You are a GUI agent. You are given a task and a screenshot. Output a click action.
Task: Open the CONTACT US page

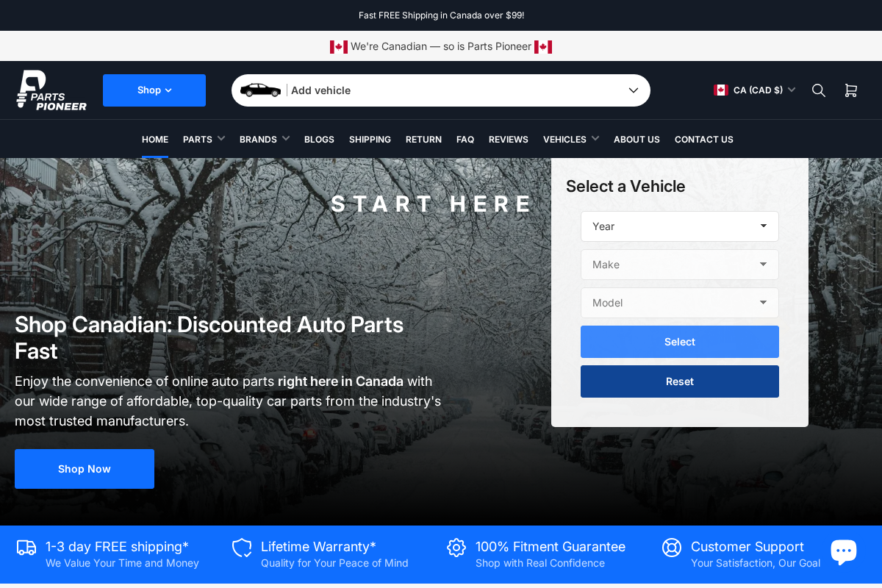pos(703,139)
